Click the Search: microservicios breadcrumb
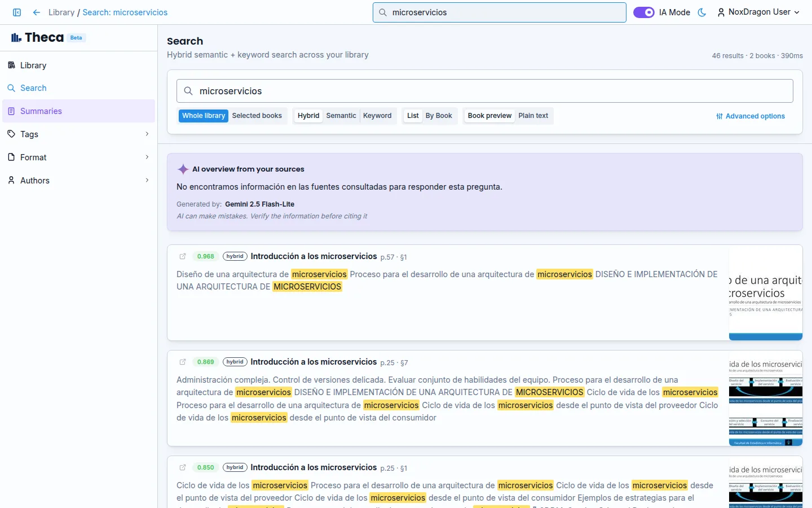 pyautogui.click(x=125, y=12)
